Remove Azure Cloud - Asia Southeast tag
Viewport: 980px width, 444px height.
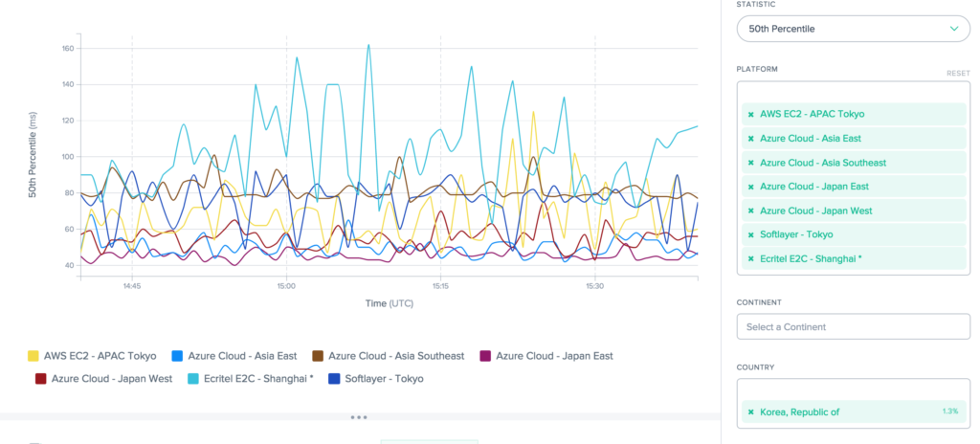(751, 163)
